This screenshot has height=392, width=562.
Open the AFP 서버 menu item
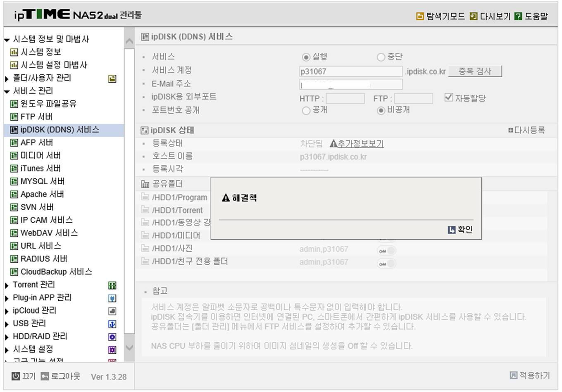tap(37, 143)
